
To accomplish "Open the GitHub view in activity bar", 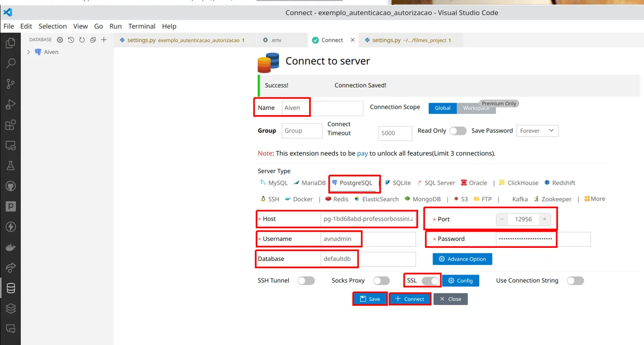I will pos(10,186).
